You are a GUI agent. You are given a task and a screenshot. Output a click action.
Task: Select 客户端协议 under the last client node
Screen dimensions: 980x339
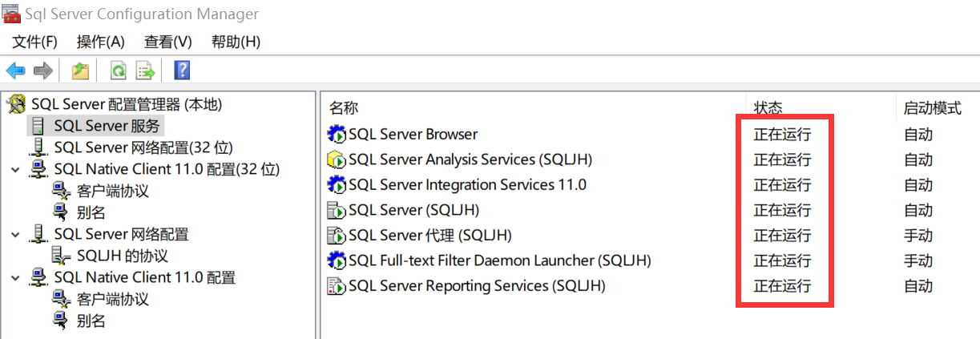pyautogui.click(x=113, y=299)
